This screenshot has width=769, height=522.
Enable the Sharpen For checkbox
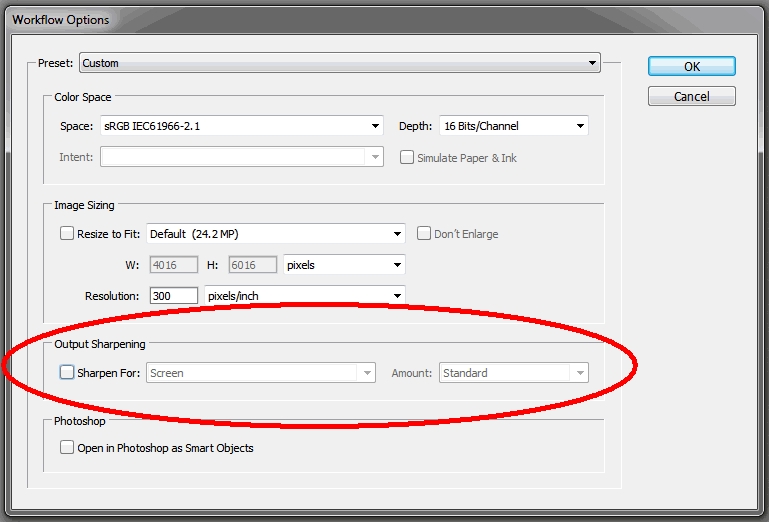click(67, 373)
